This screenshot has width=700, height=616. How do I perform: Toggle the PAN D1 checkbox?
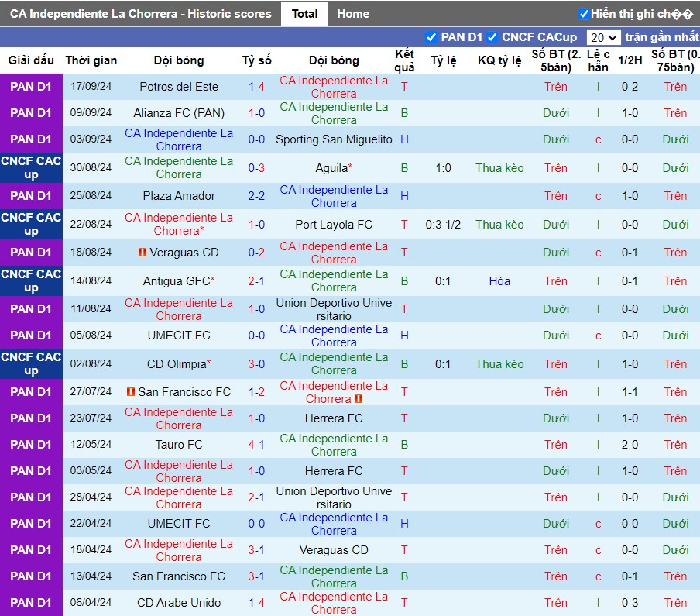431,37
